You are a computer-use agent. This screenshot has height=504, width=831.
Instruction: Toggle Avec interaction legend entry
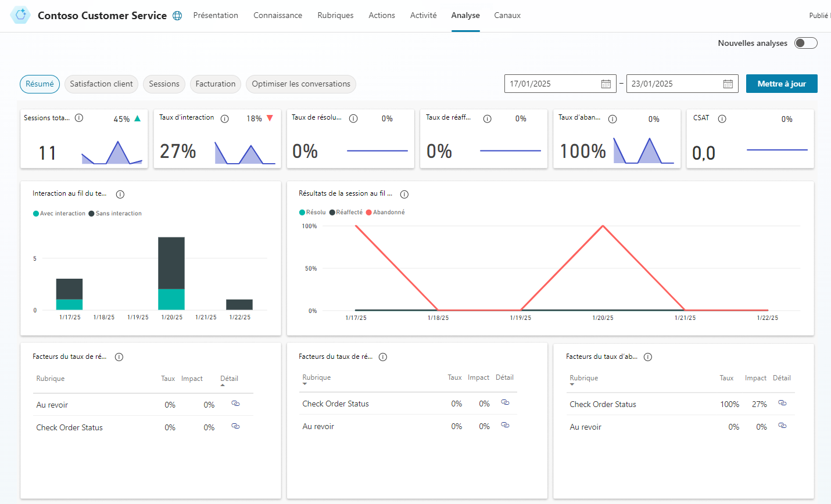coord(59,214)
